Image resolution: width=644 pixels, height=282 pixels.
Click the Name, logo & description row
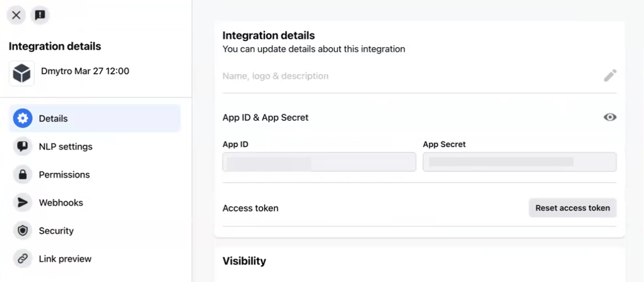pos(419,76)
